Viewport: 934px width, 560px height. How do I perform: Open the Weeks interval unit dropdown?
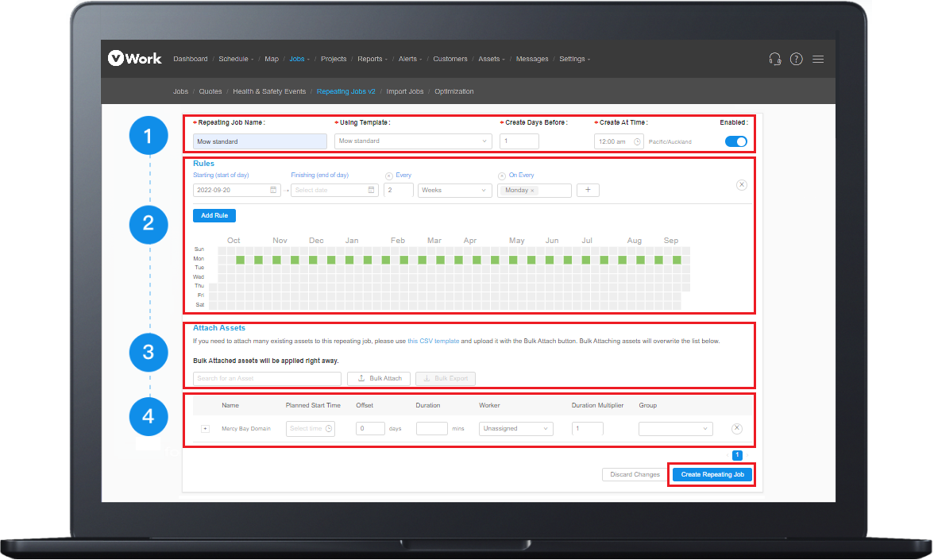(x=454, y=190)
